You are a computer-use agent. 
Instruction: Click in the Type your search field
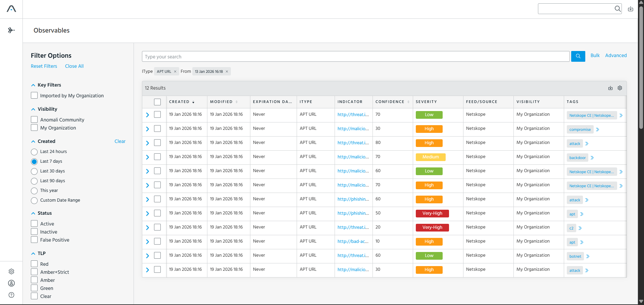[356, 56]
